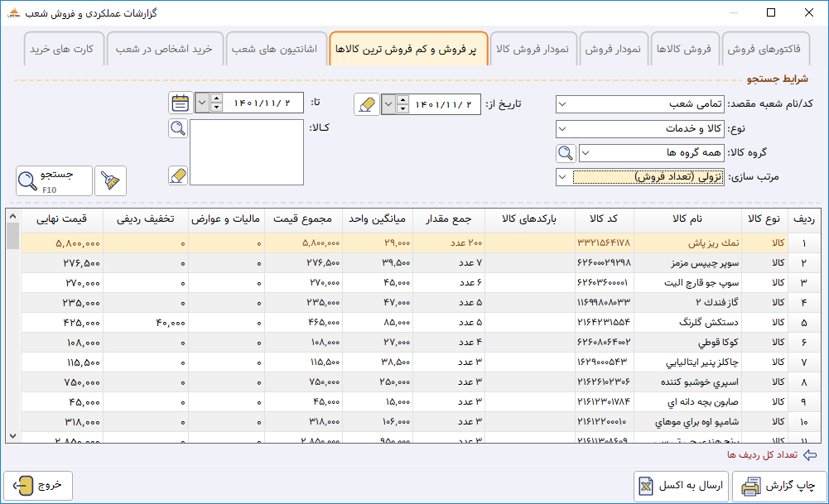Image resolution: width=829 pixels, height=504 pixels.
Task: Click the 'میانگین واحد' column header
Action: coord(378,219)
